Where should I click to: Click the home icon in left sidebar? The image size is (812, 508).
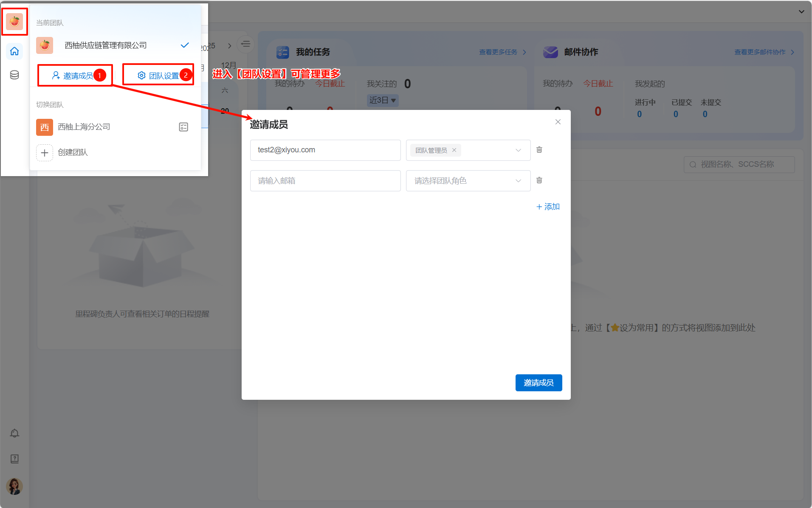point(14,51)
